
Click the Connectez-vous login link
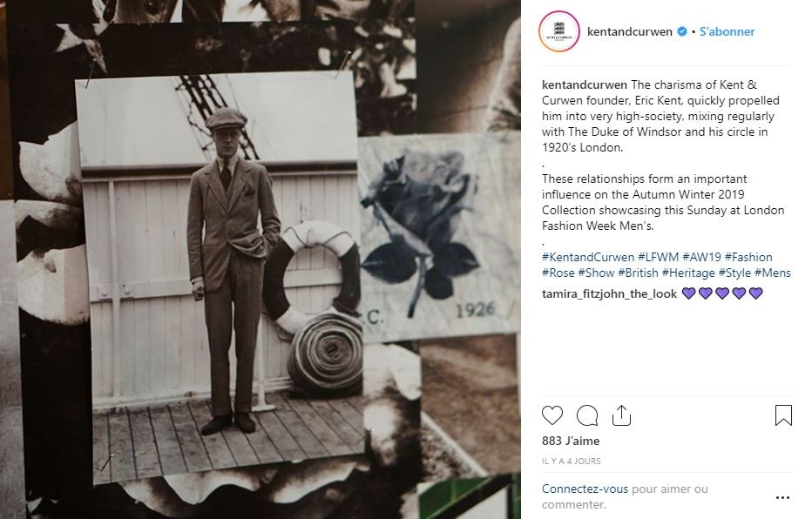pos(585,489)
